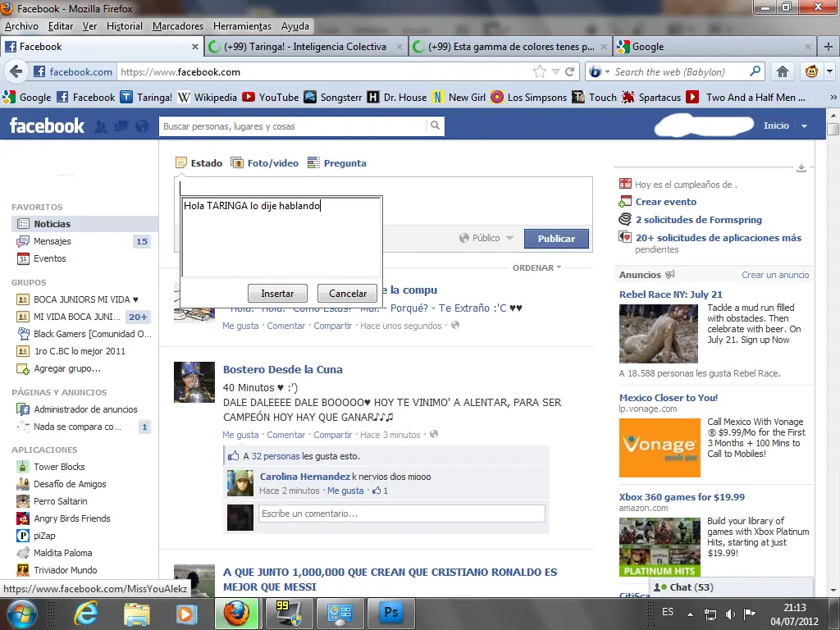Image resolution: width=840 pixels, height=630 pixels.
Task: Click the Insertar button
Action: 277,293
